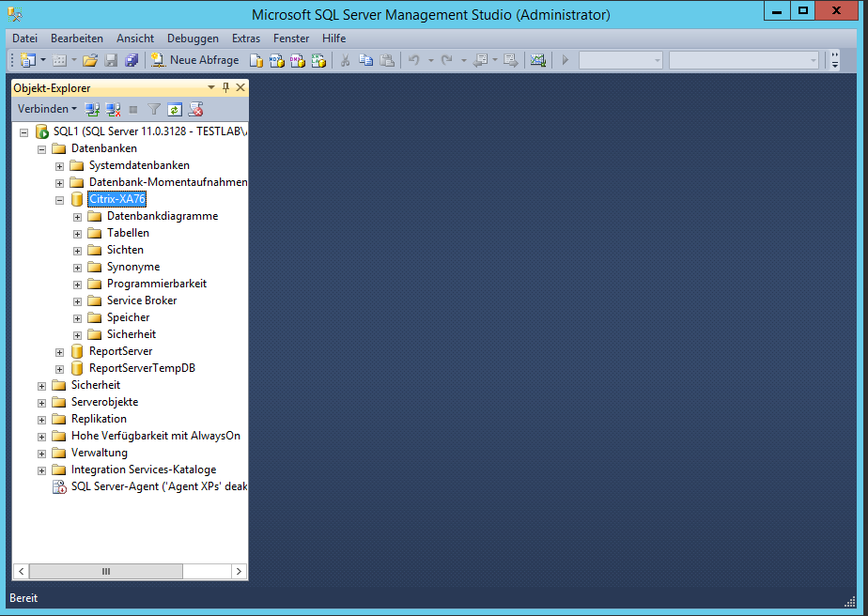This screenshot has height=616, width=868.
Task: Select the ReportServerTempDB database
Action: click(x=142, y=368)
